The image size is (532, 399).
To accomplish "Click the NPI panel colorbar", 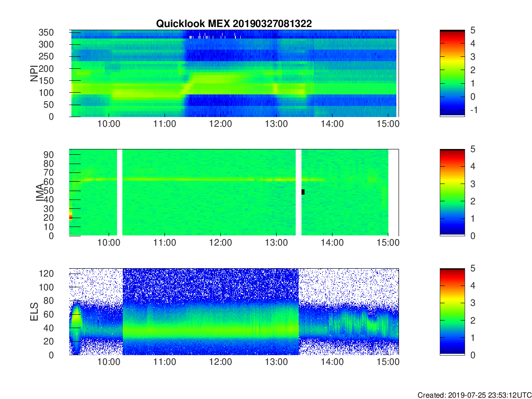I will click(452, 73).
